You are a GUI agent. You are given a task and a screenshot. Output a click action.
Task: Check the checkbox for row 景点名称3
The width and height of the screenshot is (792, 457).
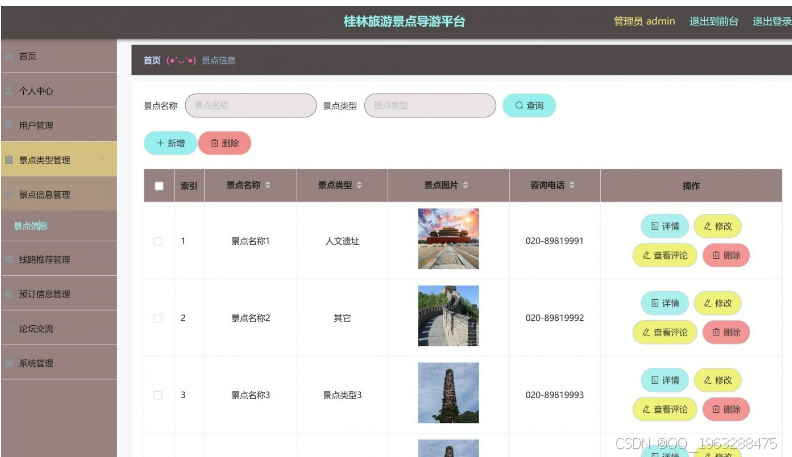[158, 395]
